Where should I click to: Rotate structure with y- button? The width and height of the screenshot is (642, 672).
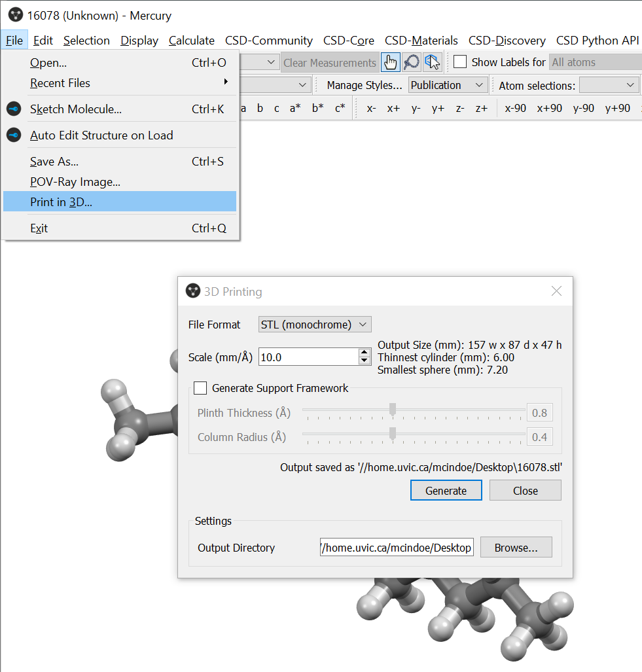[x=416, y=108]
